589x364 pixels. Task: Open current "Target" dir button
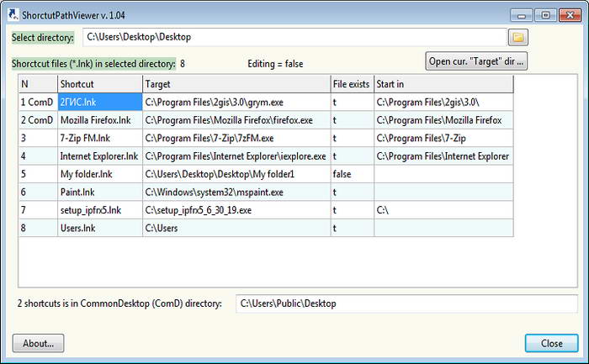point(476,61)
